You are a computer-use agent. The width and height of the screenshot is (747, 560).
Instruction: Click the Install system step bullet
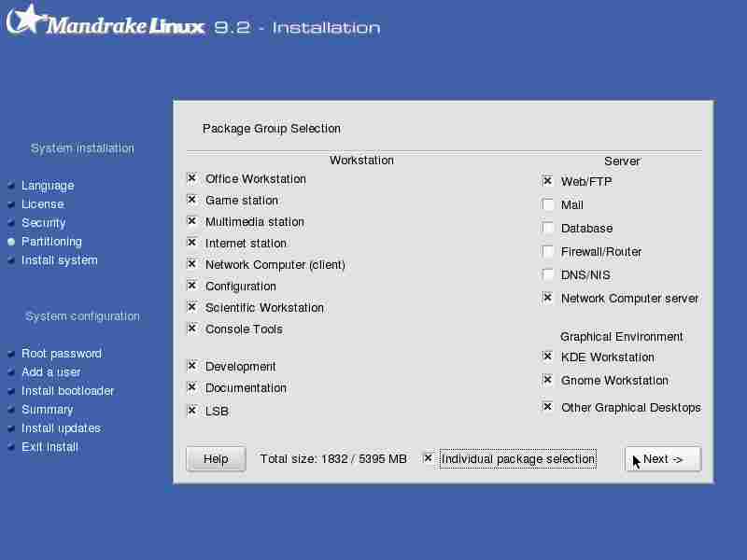pyautogui.click(x=11, y=260)
